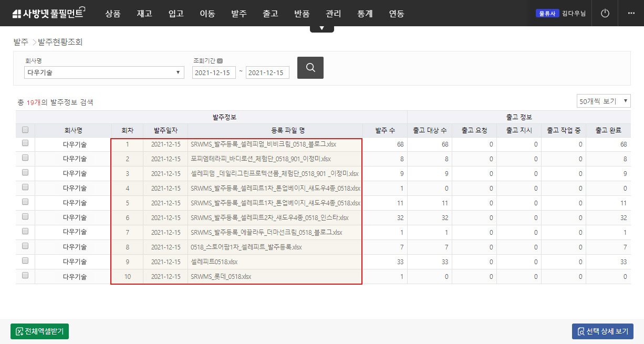Click the 발주 breadcrumb link

(20, 42)
